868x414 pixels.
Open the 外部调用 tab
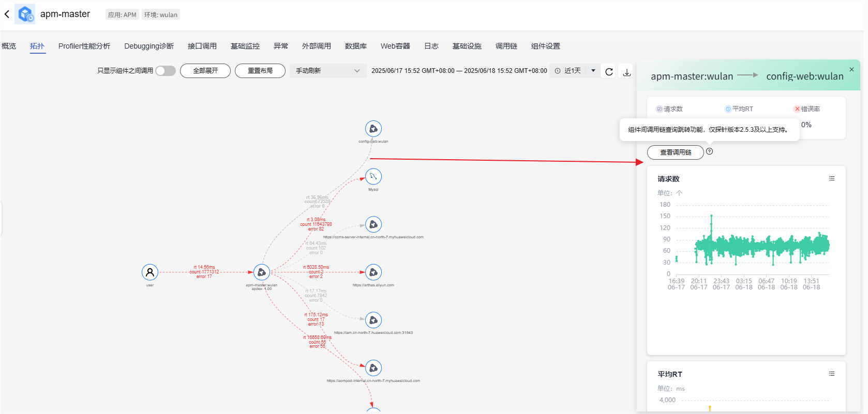[317, 46]
